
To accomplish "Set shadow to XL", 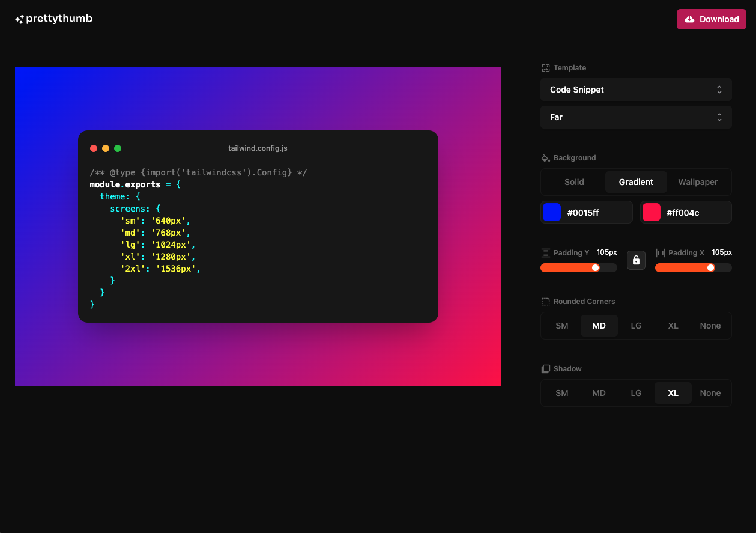I will 673,393.
